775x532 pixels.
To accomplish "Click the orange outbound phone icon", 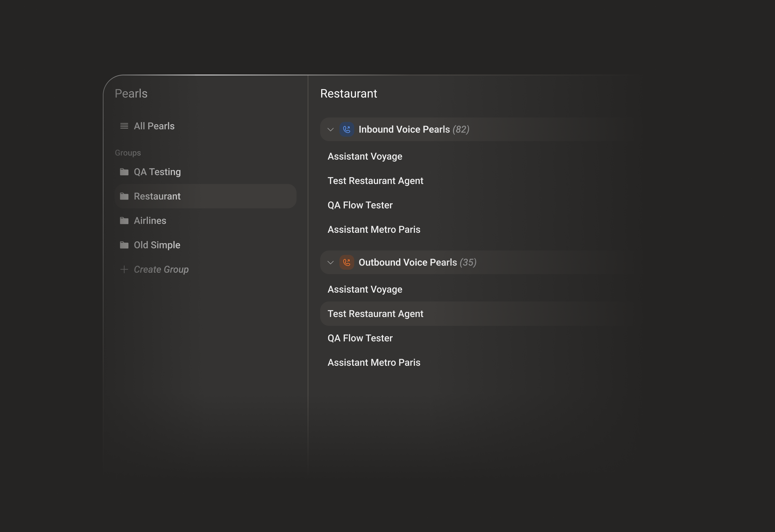I will point(347,262).
